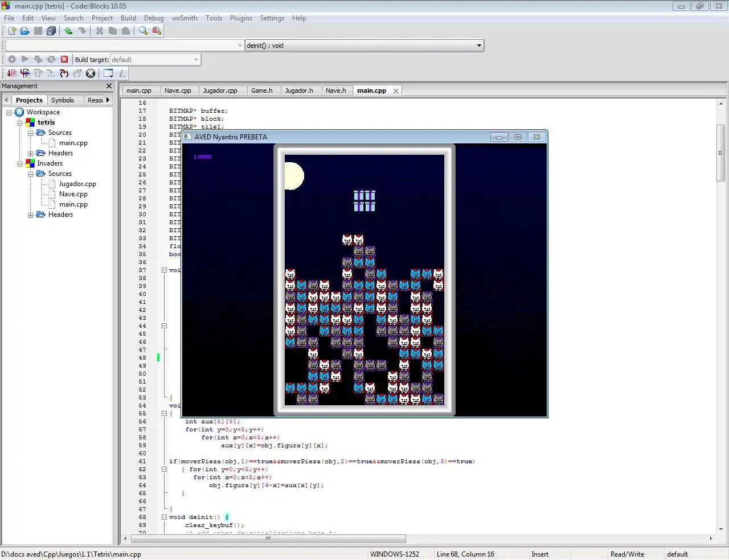Expand the Headers folder under Invaders
Viewport: 729px width, 560px height.
click(x=31, y=215)
